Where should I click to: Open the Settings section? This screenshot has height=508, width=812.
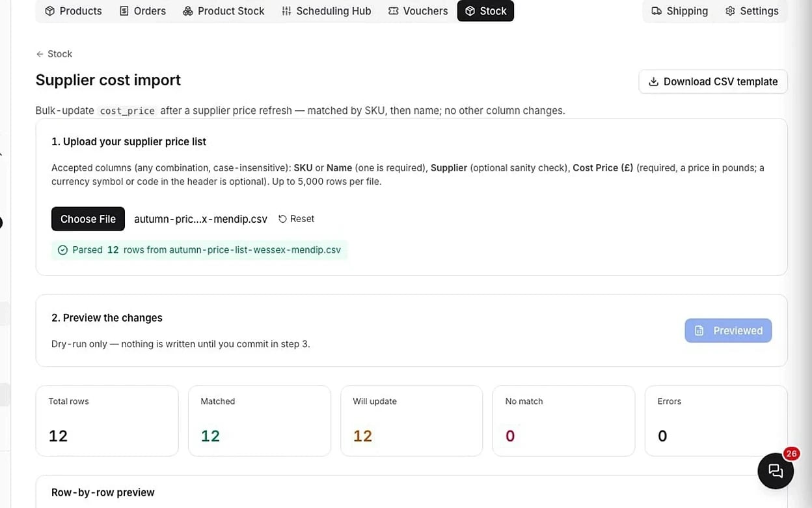coord(751,11)
